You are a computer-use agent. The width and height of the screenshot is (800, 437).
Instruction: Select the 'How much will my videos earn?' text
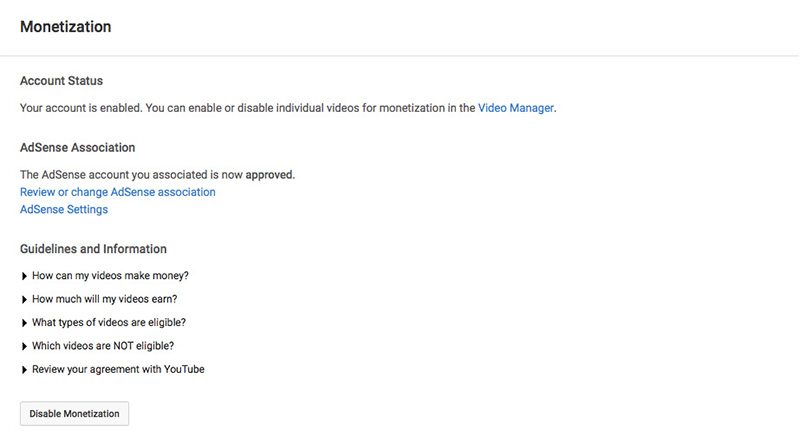(x=111, y=299)
